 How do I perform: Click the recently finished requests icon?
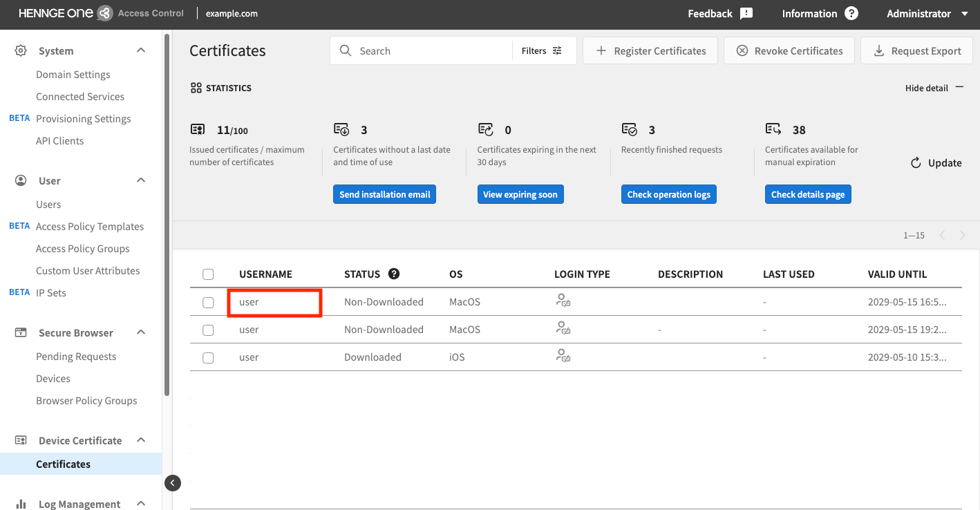[x=629, y=129]
